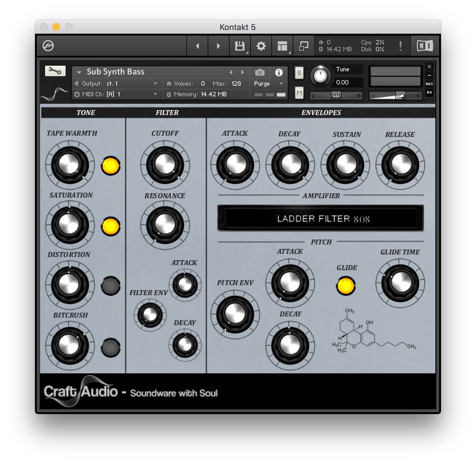Click the Native Instruments logo icon
Screen dimensions: 476x464
click(424, 46)
